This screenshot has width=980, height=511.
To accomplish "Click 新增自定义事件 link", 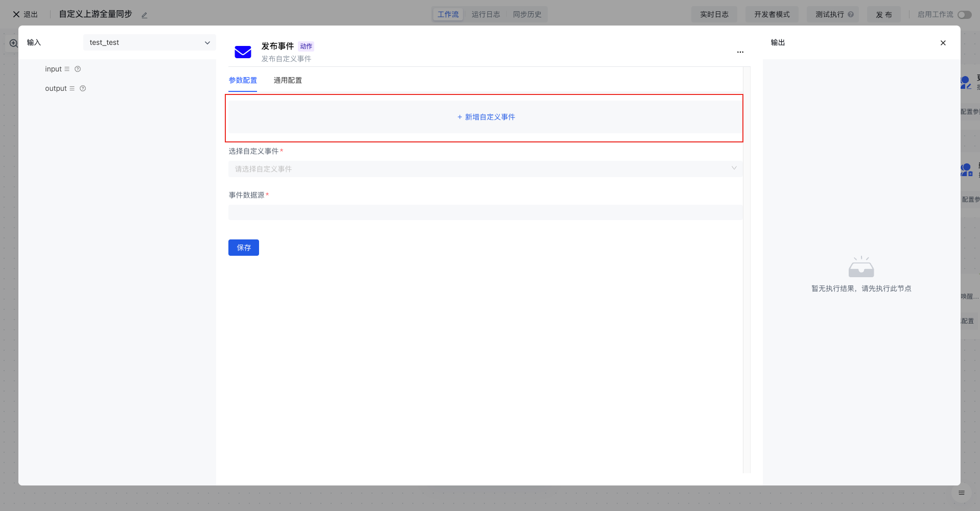I will pos(486,117).
